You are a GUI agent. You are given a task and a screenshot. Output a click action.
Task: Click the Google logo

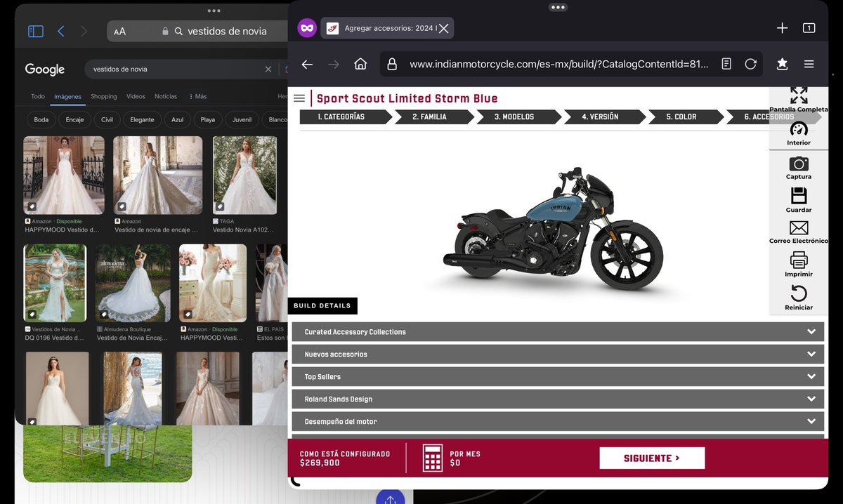(45, 69)
